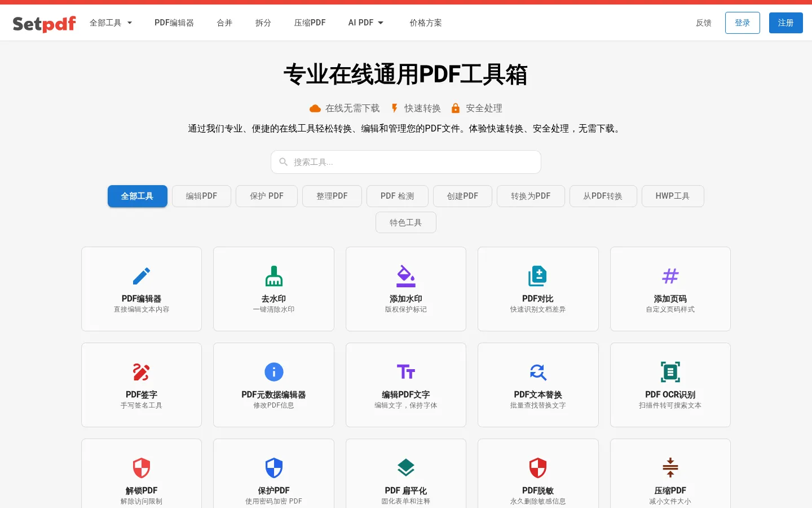This screenshot has height=508, width=812.
Task: Click the 登录 login button
Action: coord(743,23)
